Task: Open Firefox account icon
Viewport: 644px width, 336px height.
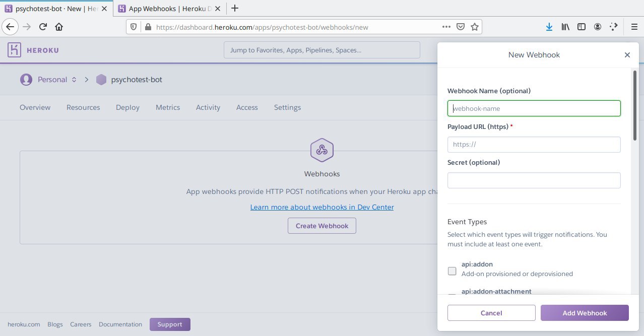Action: (598, 27)
